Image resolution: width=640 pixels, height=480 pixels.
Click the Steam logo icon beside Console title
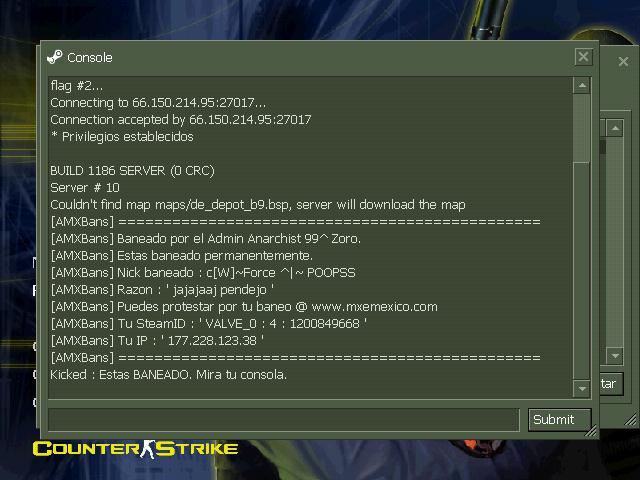(55, 57)
